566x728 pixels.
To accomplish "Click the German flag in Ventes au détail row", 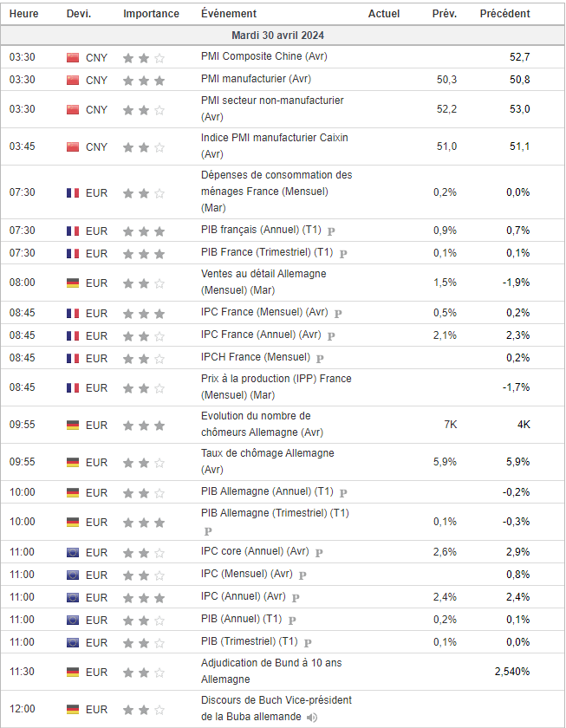I will pyautogui.click(x=73, y=283).
